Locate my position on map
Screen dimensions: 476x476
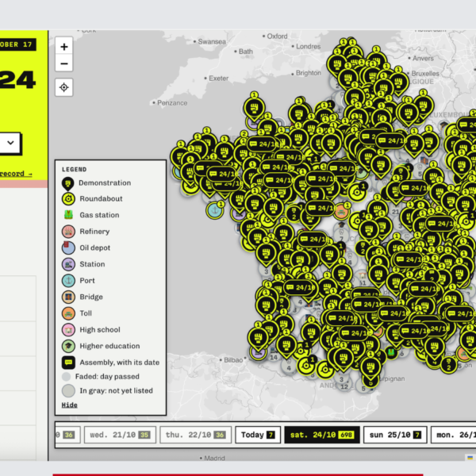coord(64,87)
